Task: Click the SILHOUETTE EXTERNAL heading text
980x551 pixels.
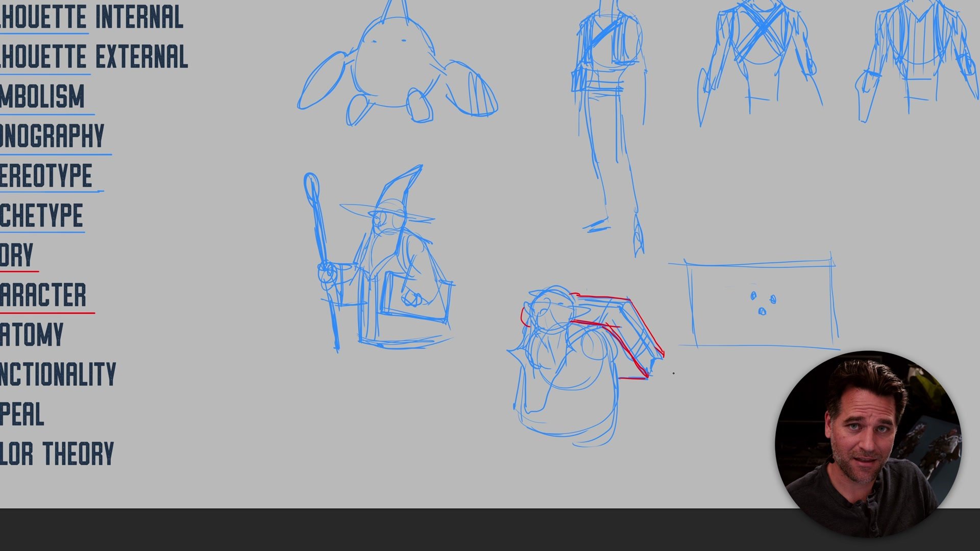Action: 93,57
